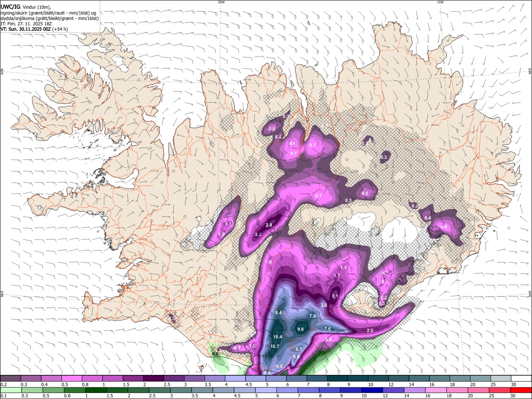Click the 3.1 value on the map

click(x=335, y=296)
